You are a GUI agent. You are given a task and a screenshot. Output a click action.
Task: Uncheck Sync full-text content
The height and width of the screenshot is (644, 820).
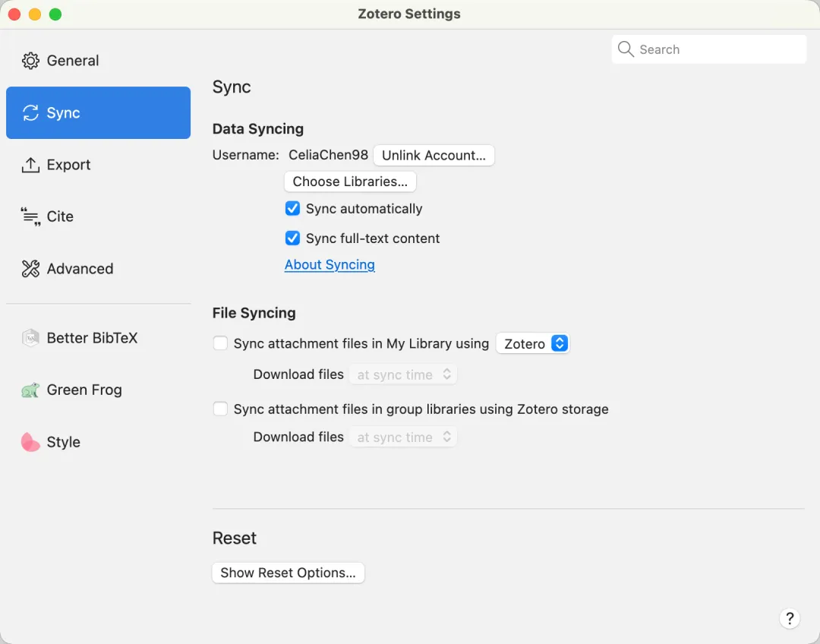click(292, 238)
